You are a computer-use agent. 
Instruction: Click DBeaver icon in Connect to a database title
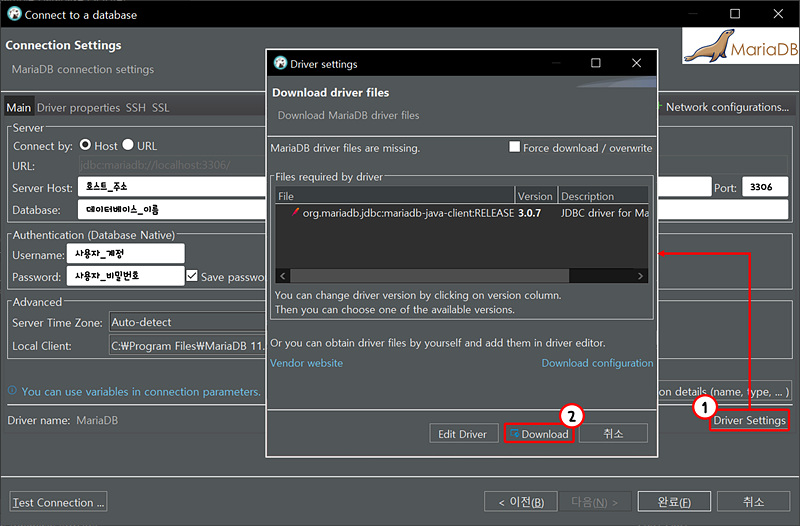(x=14, y=14)
